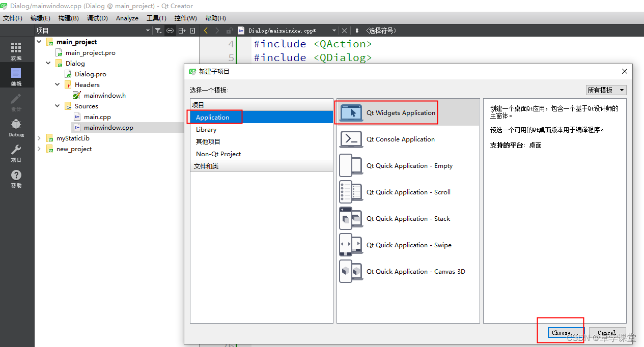Click the file lock icon

click(229, 31)
